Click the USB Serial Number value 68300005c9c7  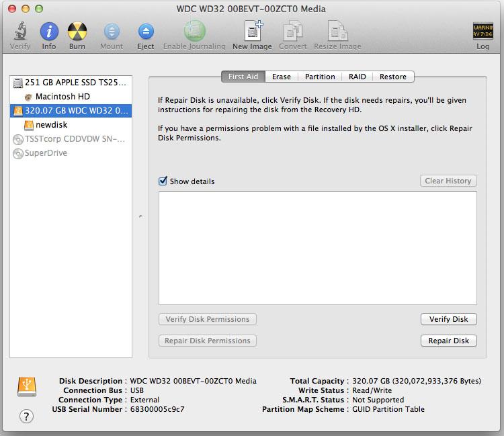tap(157, 409)
